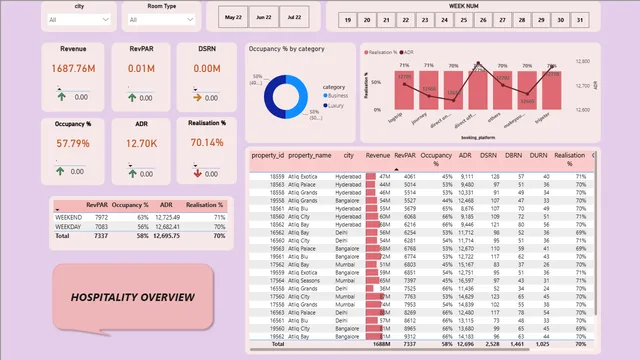
Task: Select the May 22 month button
Action: (233, 17)
